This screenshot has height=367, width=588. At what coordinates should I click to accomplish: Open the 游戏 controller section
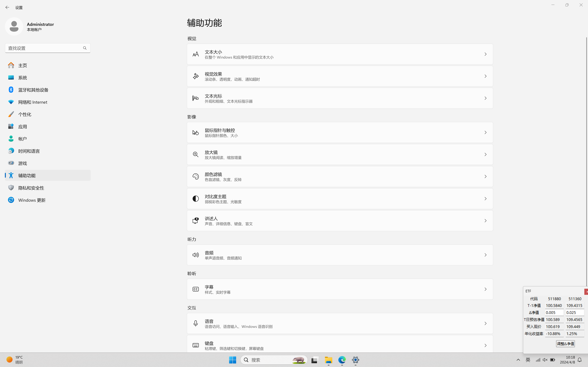coord(22,163)
